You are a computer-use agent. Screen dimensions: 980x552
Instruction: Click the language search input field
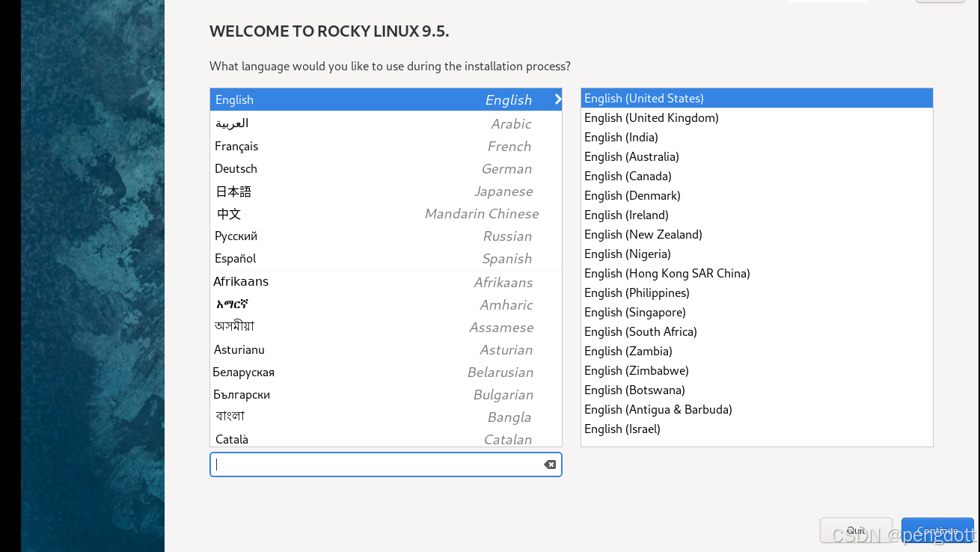386,464
